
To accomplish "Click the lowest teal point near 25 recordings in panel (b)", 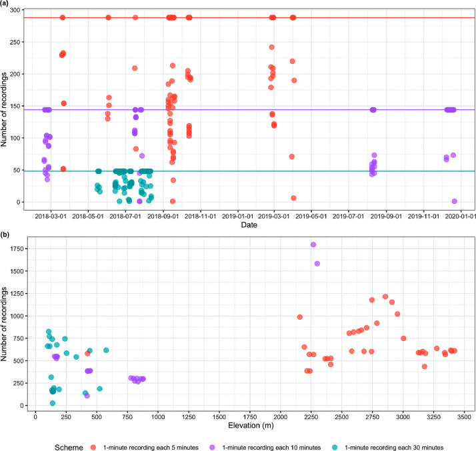I will pos(53,403).
